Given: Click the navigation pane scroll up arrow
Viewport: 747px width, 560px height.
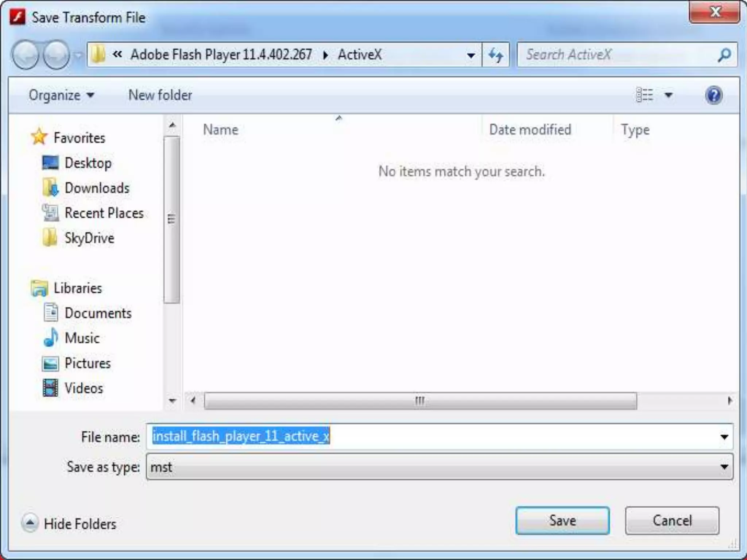Looking at the screenshot, I should pyautogui.click(x=172, y=125).
